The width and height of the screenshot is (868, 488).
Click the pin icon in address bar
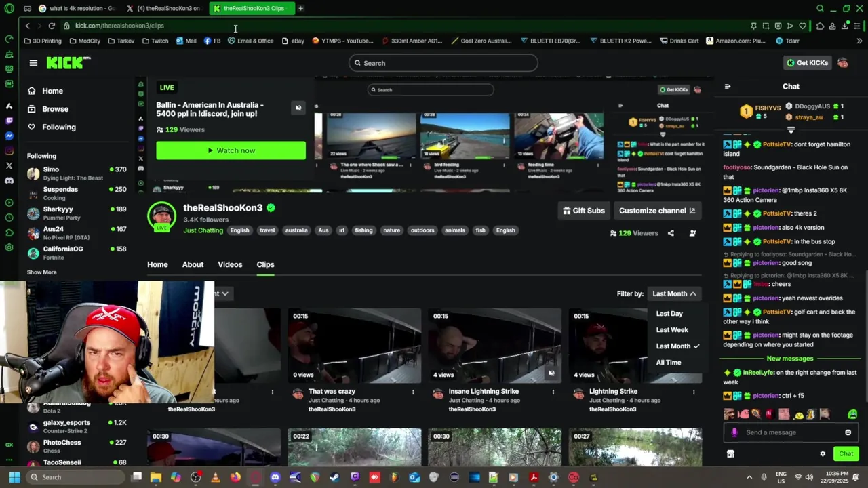pos(753,26)
